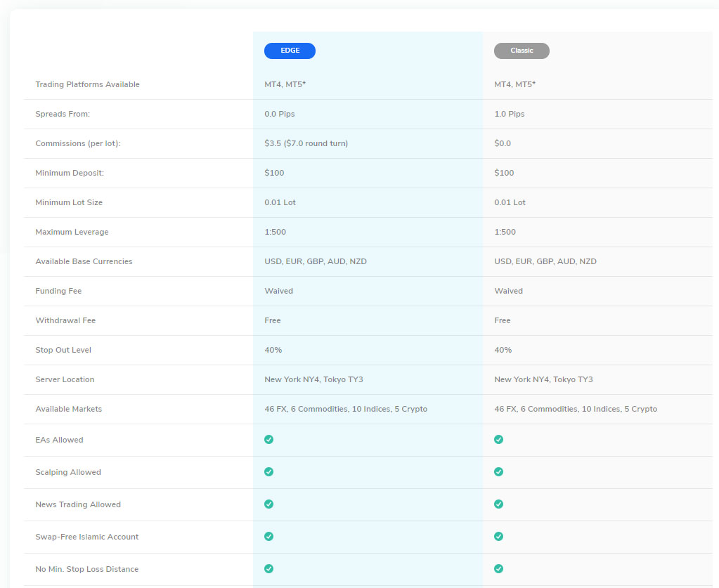Select the 'Spreads From:' row label

(63, 114)
